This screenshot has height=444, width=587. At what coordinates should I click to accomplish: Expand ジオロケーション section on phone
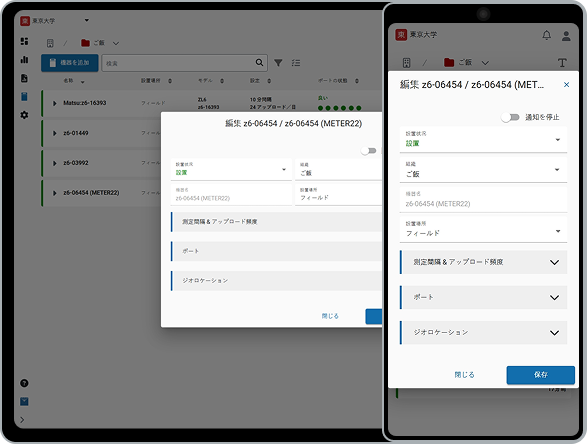coord(483,332)
